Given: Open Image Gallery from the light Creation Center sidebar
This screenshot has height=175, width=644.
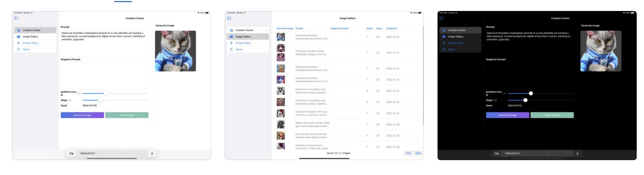Looking at the screenshot, I should tap(30, 36).
